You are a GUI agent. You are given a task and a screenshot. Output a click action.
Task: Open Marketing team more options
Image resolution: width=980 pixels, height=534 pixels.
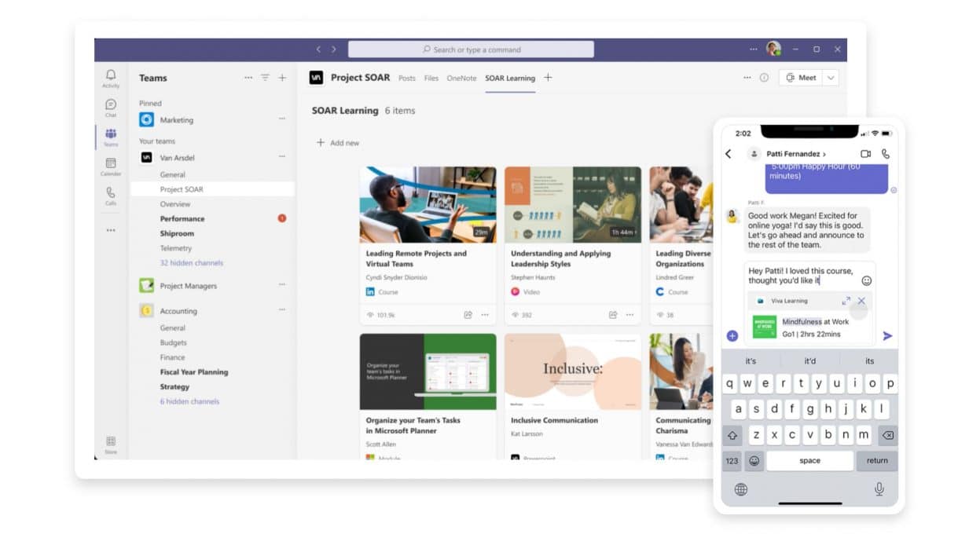[281, 119]
